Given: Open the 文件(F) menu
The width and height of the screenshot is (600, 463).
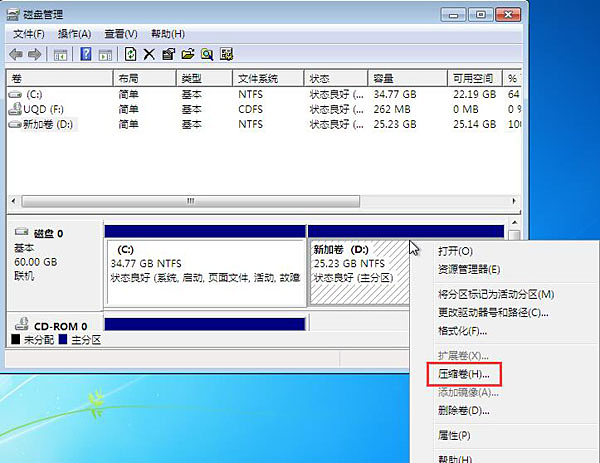Looking at the screenshot, I should click(30, 33).
